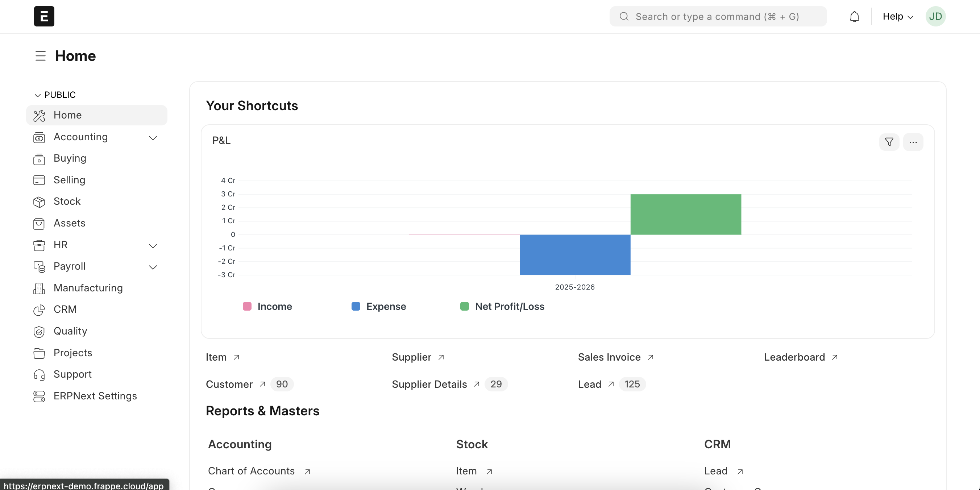Click the green Net Profit/Loss bar
The height and width of the screenshot is (490, 980).
pos(686,215)
